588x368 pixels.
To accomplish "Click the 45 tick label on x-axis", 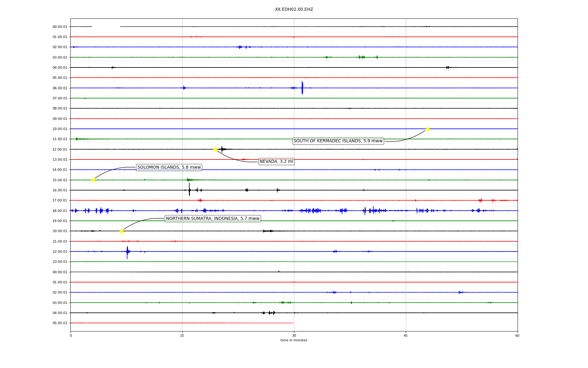I will tap(405, 335).
